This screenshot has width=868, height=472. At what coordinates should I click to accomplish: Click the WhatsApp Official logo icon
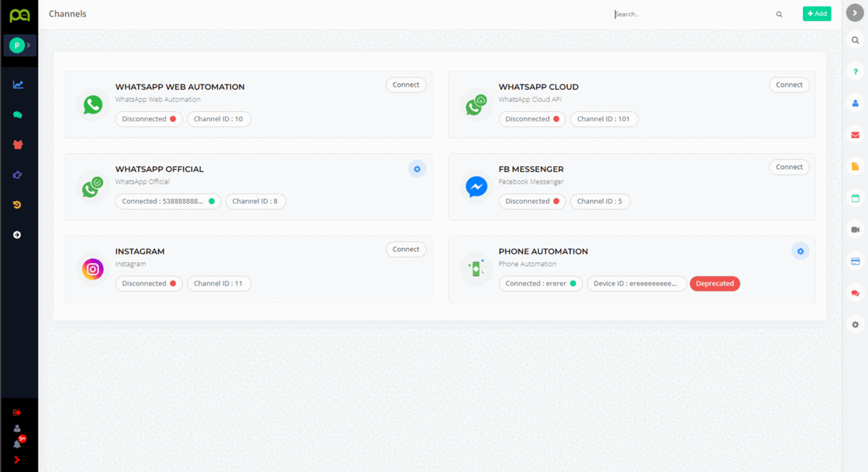(93, 187)
